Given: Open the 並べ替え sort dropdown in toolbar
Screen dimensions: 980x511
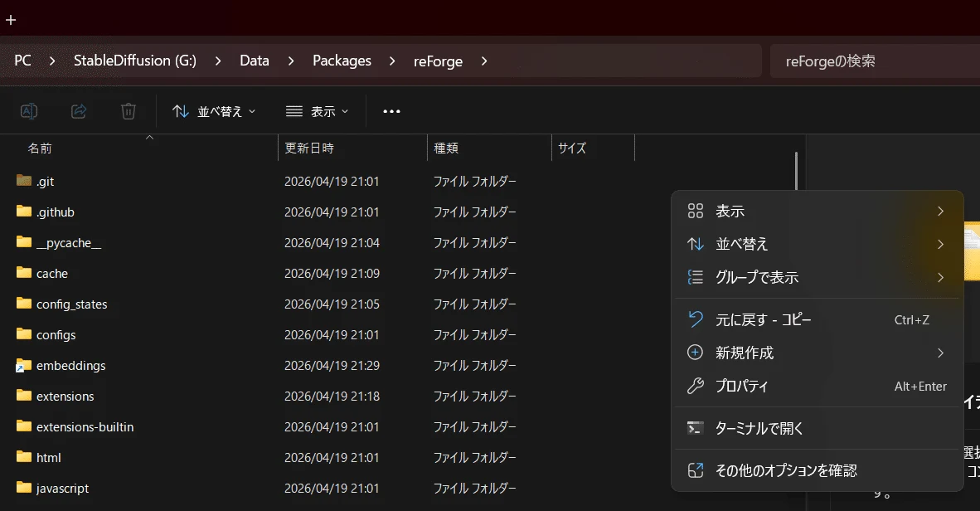Looking at the screenshot, I should coord(214,111).
